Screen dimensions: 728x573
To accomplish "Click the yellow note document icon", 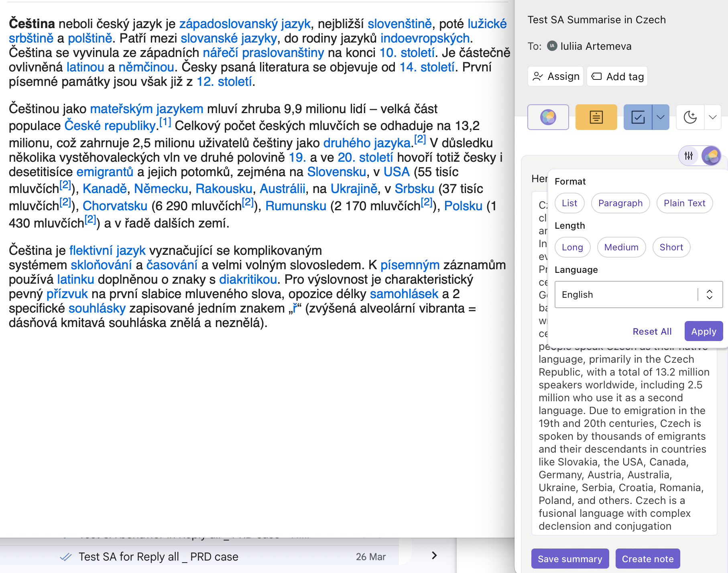I will click(x=596, y=117).
